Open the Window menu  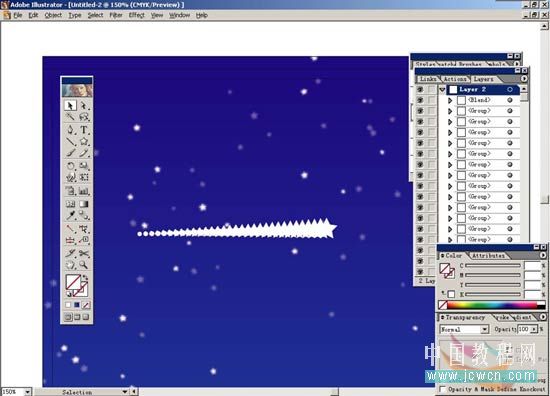[x=179, y=15]
